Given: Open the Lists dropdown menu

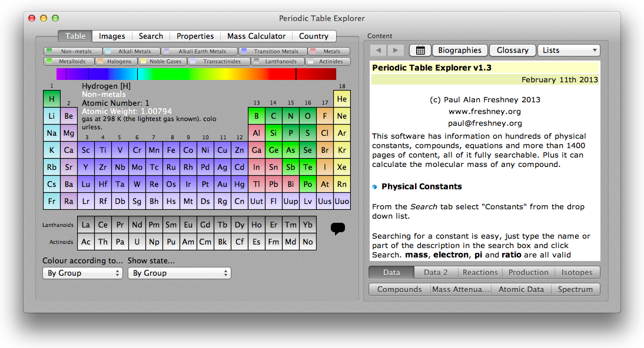Looking at the screenshot, I should (x=569, y=51).
